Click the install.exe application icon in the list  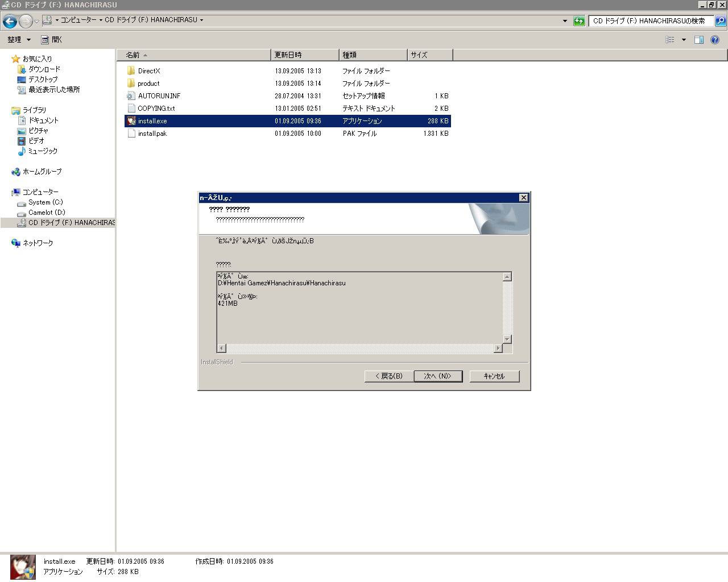131,121
